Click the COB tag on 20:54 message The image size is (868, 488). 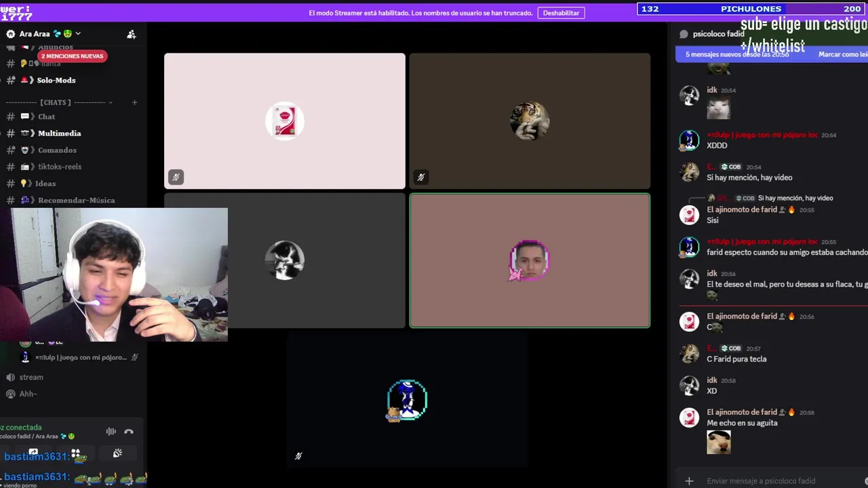pyautogui.click(x=731, y=167)
